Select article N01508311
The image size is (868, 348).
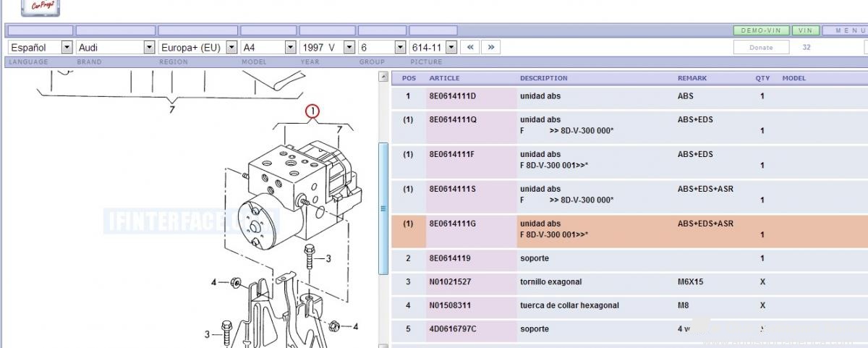pos(450,305)
